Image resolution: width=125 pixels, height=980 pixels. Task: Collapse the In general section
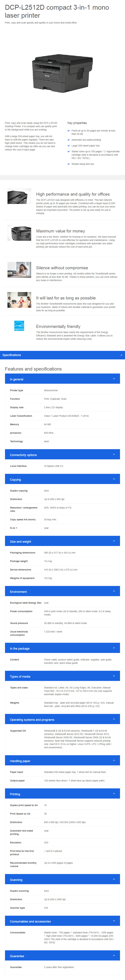114,379
